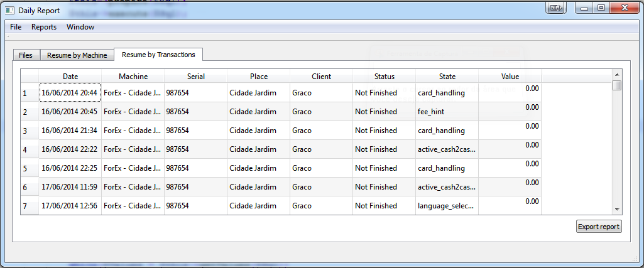Viewport: 644px width, 268px height.
Task: Click the Daily Report window icon
Action: (x=9, y=11)
